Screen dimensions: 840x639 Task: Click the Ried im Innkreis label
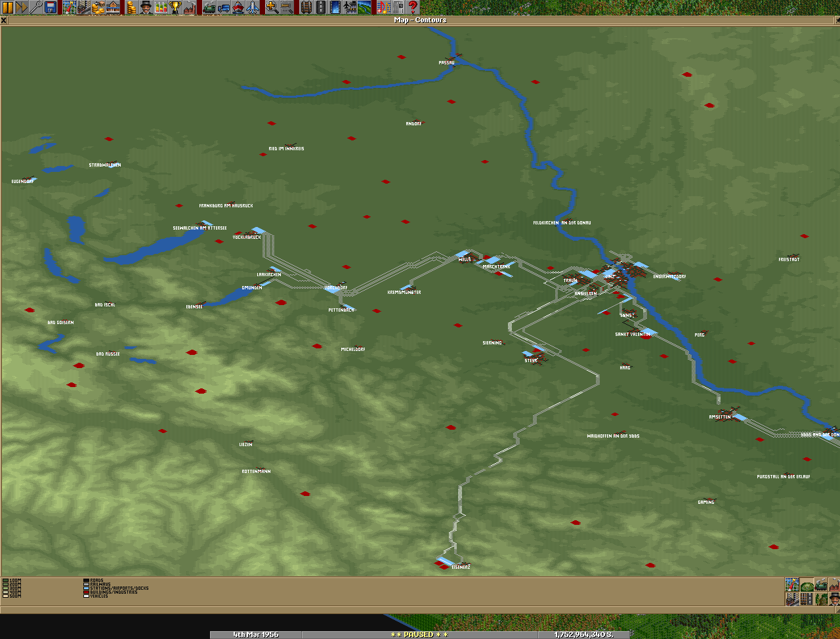click(x=286, y=149)
